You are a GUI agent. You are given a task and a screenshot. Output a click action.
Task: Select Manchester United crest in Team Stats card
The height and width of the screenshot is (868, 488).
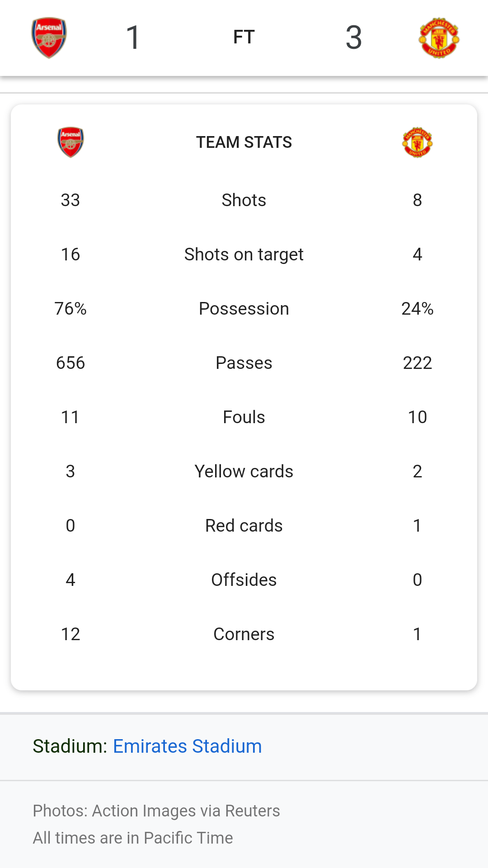point(417,142)
